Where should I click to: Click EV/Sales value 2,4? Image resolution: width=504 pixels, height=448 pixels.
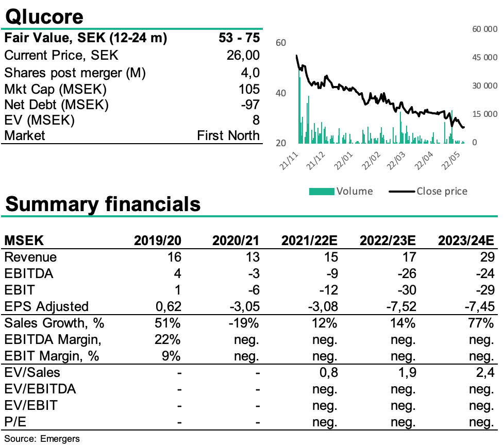pos(485,372)
